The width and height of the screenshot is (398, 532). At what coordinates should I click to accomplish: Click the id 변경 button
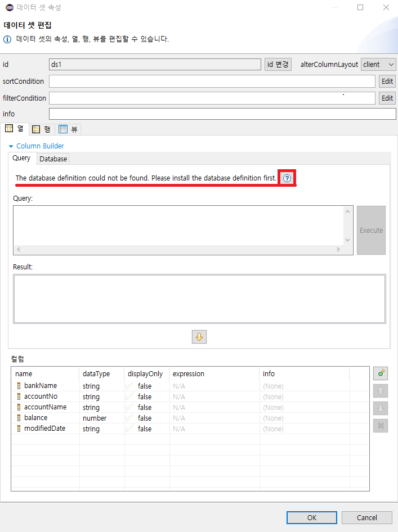[x=278, y=65]
